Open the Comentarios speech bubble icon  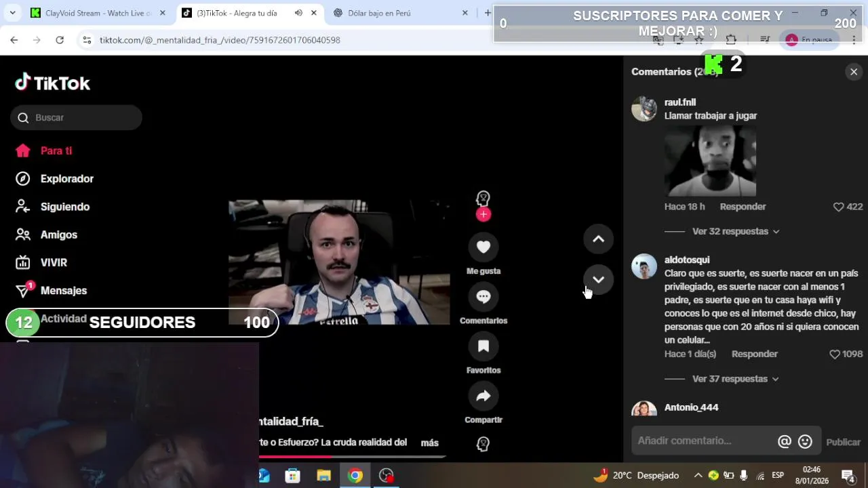tap(483, 296)
